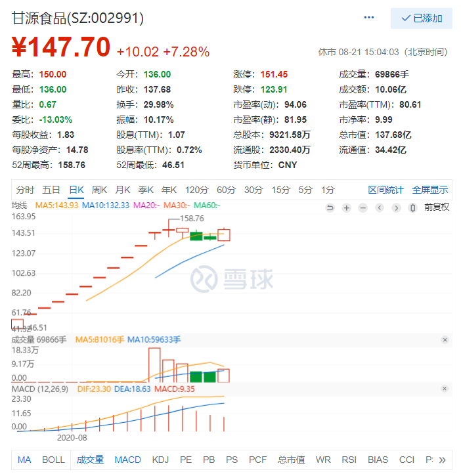Screen dimensions: 461x476
Task: Toggle the PB sub-indicator
Action: tap(209, 460)
